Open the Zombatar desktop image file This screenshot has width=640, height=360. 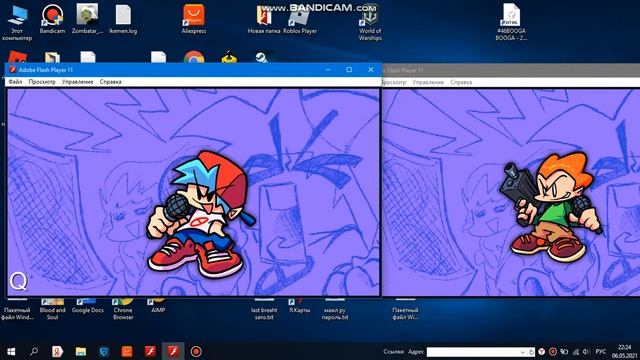point(87,19)
